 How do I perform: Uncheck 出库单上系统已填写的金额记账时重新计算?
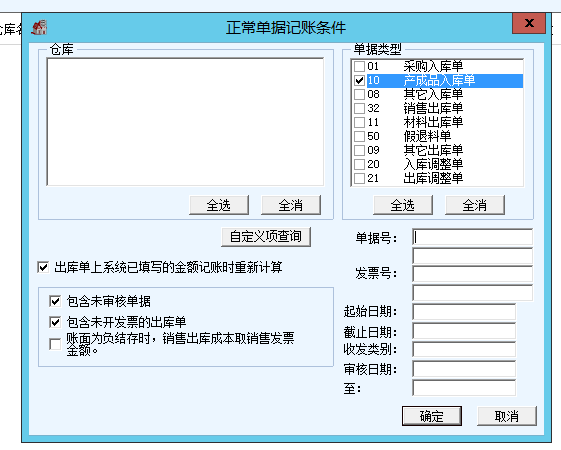point(43,267)
